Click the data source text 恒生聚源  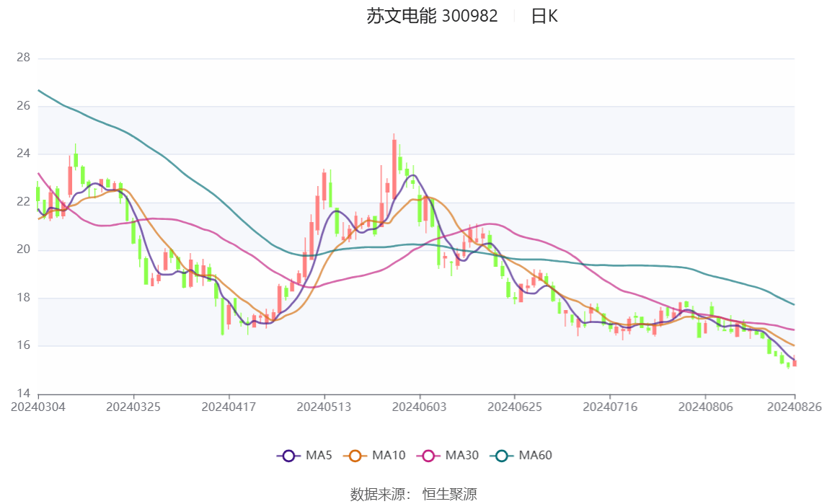click(x=449, y=494)
